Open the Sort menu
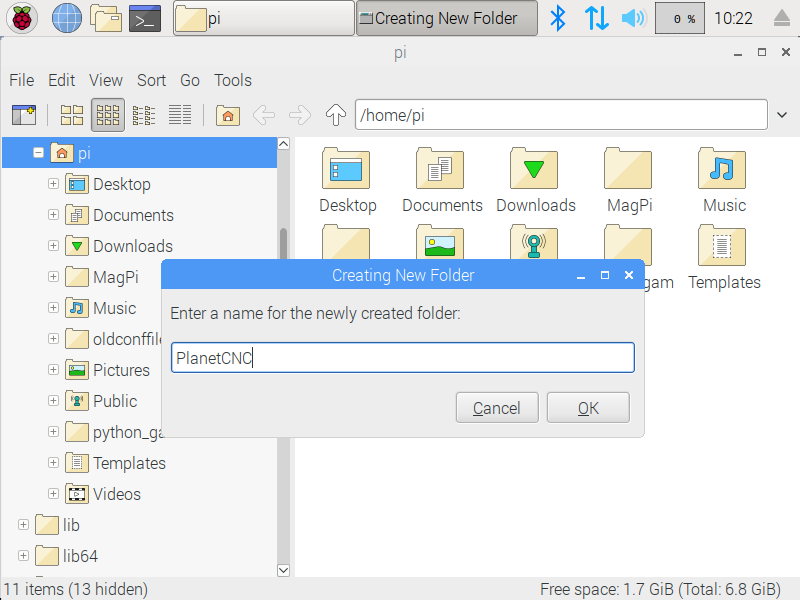Screen dimensions: 800x600 (x=151, y=80)
